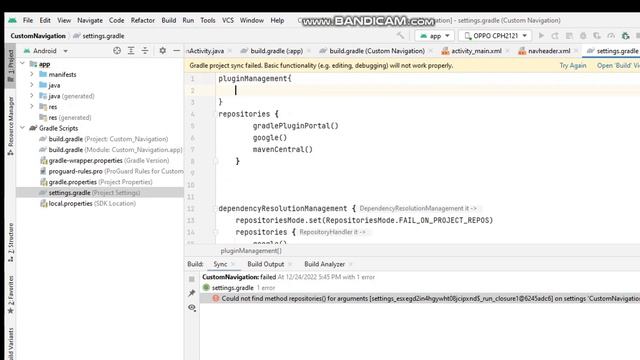Open the File menu
The width and height of the screenshot is (640, 360).
coord(28,20)
